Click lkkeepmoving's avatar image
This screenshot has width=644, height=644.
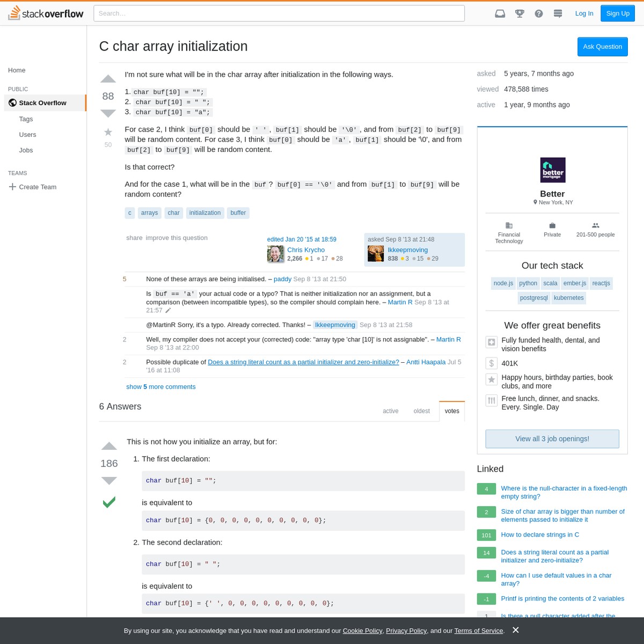376,253
